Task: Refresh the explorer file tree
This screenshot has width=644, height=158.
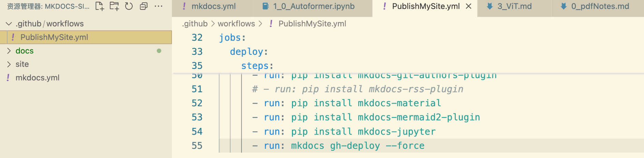Action: tap(129, 6)
